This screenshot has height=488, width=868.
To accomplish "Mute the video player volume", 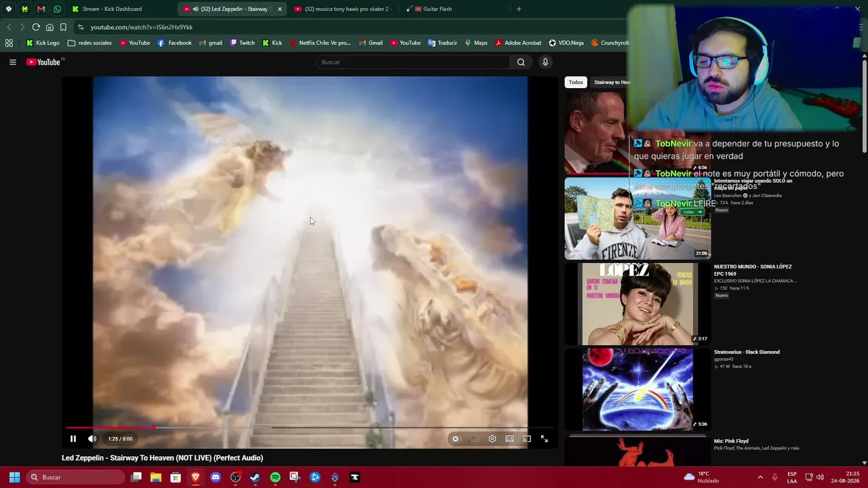I will 92,439.
